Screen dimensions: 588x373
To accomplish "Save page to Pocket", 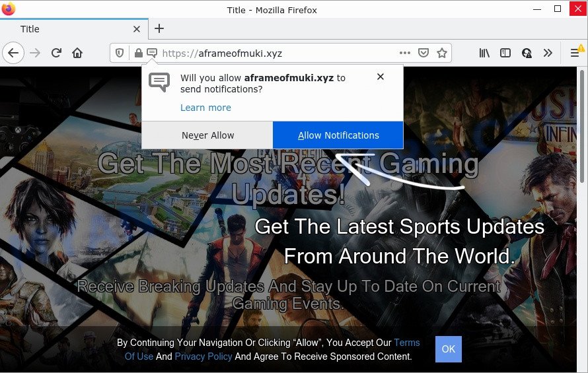I will [423, 53].
